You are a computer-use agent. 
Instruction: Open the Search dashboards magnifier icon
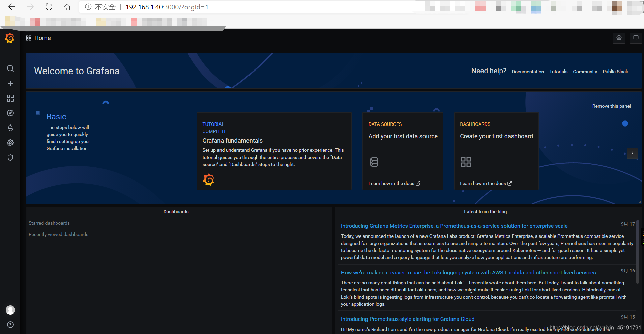[10, 68]
